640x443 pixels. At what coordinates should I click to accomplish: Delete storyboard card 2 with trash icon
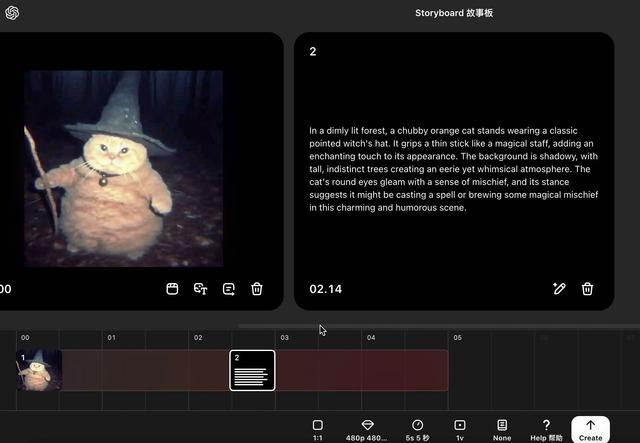(587, 289)
